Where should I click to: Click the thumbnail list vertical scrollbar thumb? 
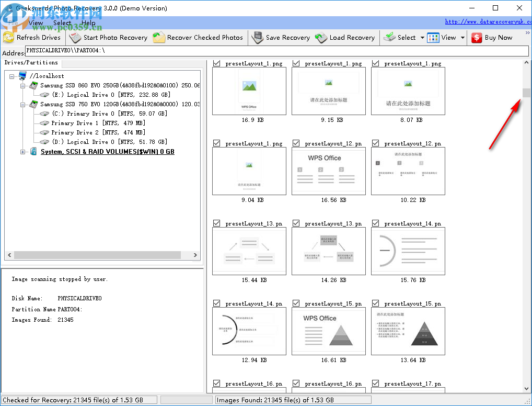pyautogui.click(x=526, y=93)
